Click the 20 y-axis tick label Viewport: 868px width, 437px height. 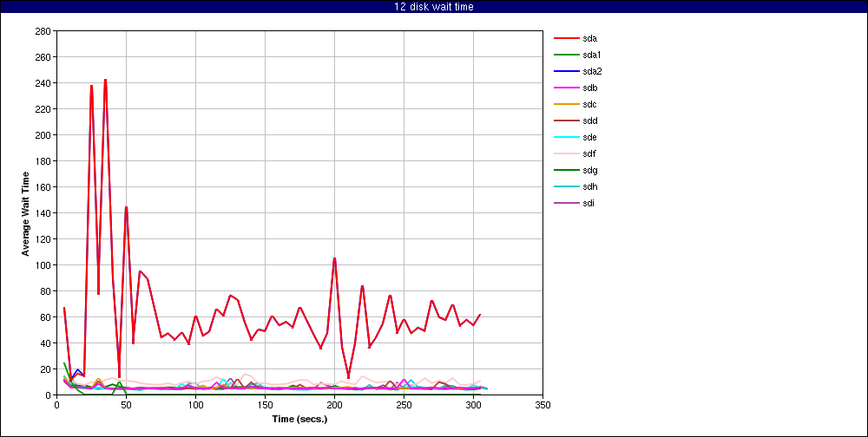(x=47, y=369)
